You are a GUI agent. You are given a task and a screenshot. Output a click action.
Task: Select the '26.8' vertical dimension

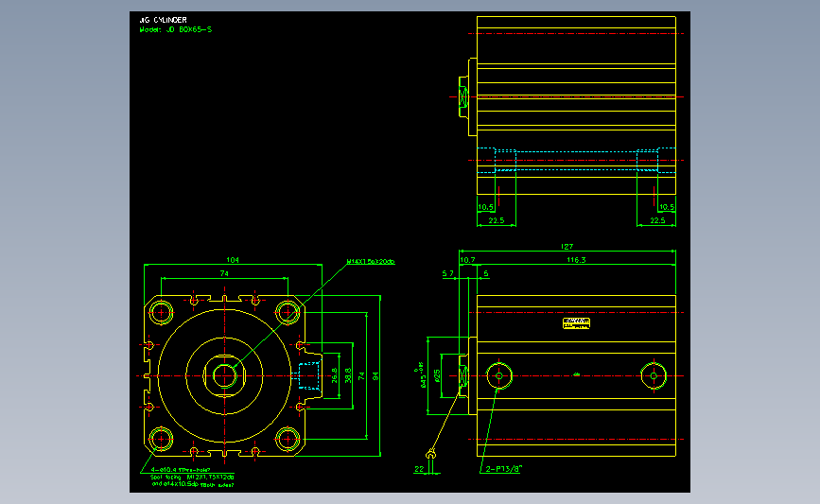[334, 375]
